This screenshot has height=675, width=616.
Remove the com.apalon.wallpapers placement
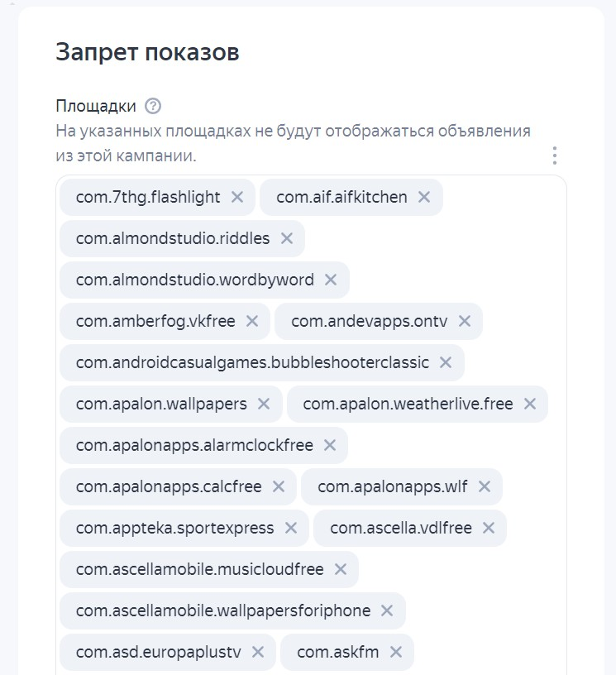pos(264,404)
